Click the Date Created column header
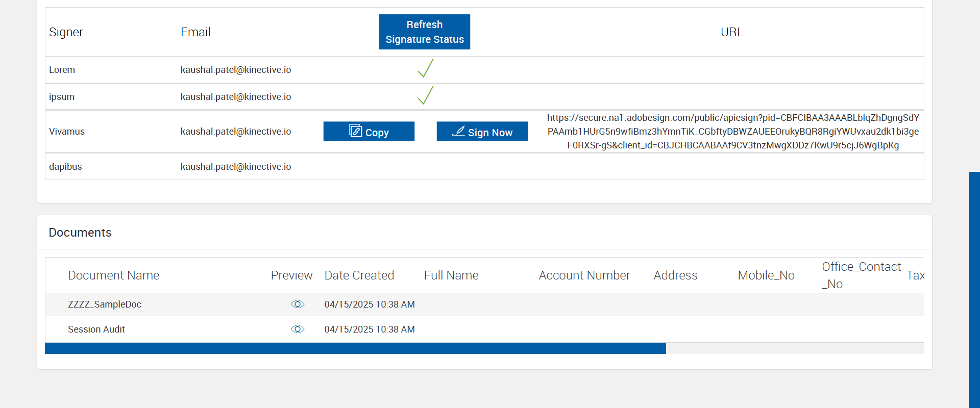This screenshot has height=408, width=980. pos(359,275)
